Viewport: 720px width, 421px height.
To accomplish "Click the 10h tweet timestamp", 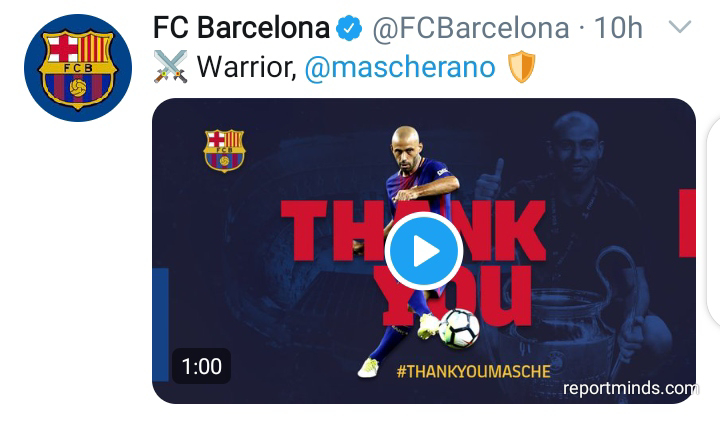I will pos(618,28).
